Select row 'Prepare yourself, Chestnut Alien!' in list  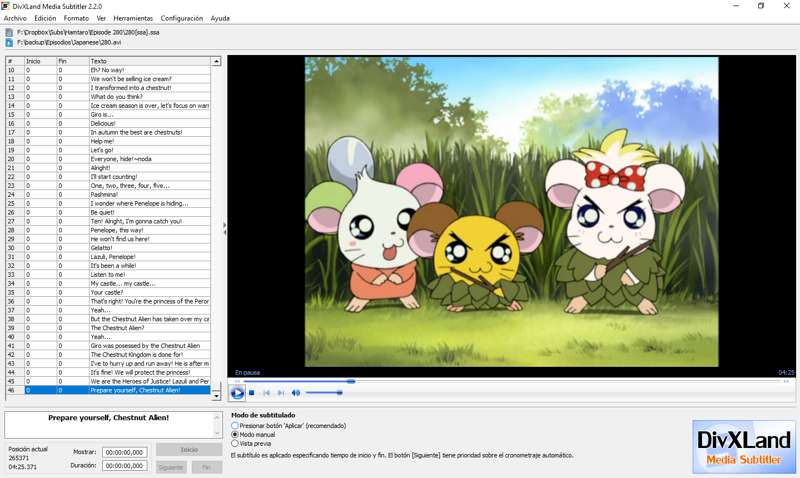(x=108, y=390)
